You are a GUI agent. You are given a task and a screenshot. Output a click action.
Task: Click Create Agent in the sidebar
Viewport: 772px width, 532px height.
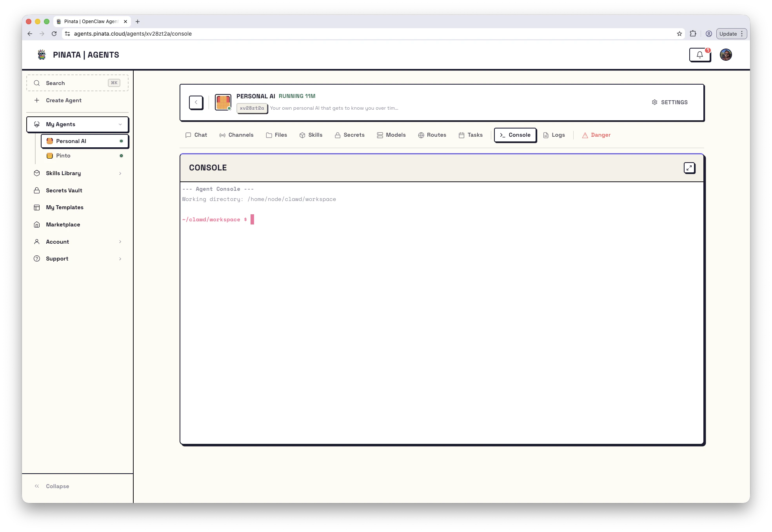tap(64, 100)
